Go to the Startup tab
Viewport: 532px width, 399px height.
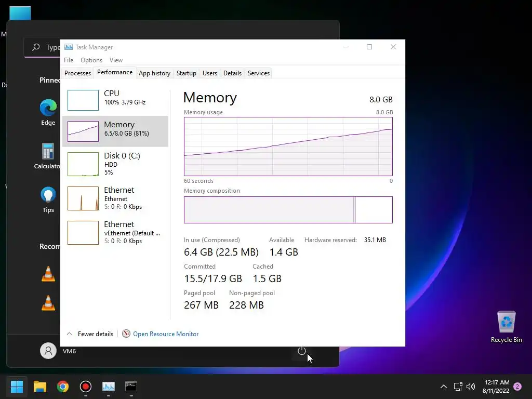click(x=187, y=73)
